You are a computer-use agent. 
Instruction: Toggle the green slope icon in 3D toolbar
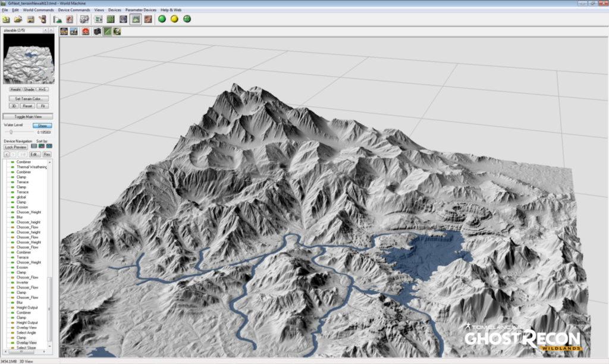(x=107, y=32)
